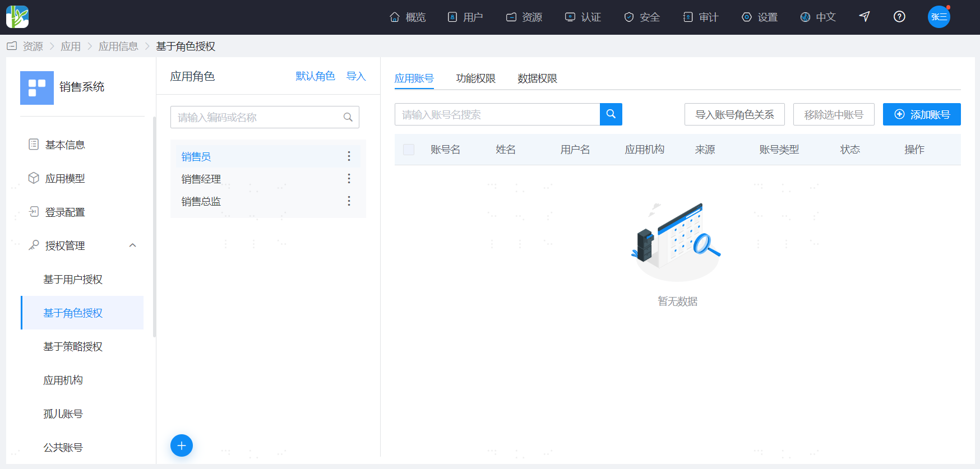
Task: Click the help question mark icon
Action: tap(899, 17)
